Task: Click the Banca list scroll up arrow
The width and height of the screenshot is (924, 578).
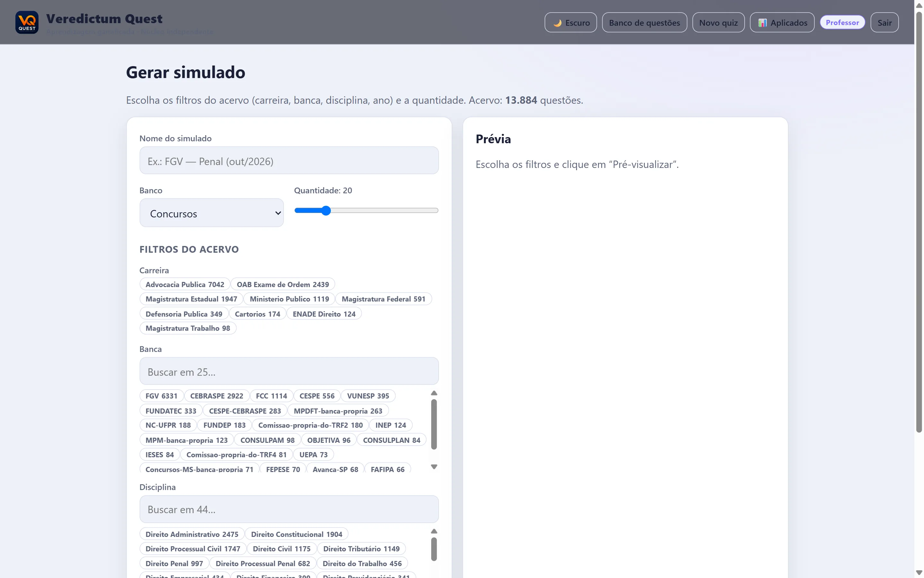Action: 434,393
